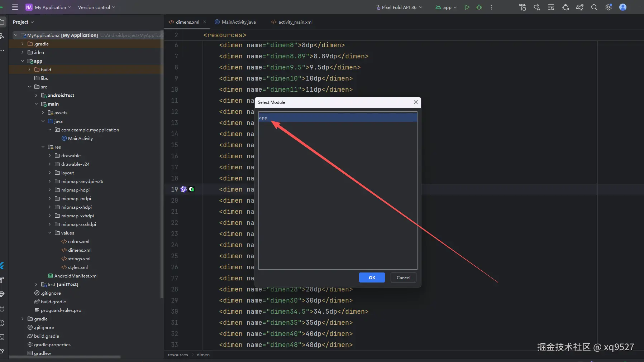This screenshot has width=644, height=362.
Task: Expand the build folder under app
Action: click(29, 69)
